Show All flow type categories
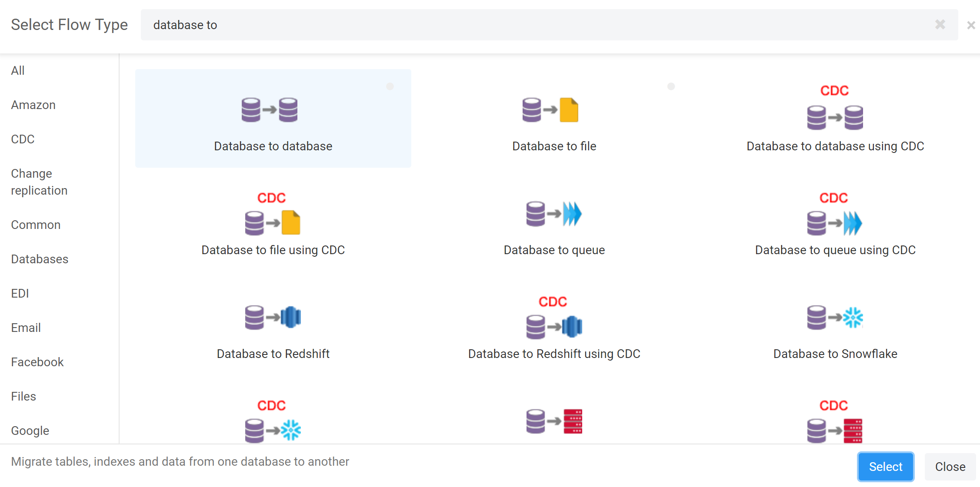 18,70
